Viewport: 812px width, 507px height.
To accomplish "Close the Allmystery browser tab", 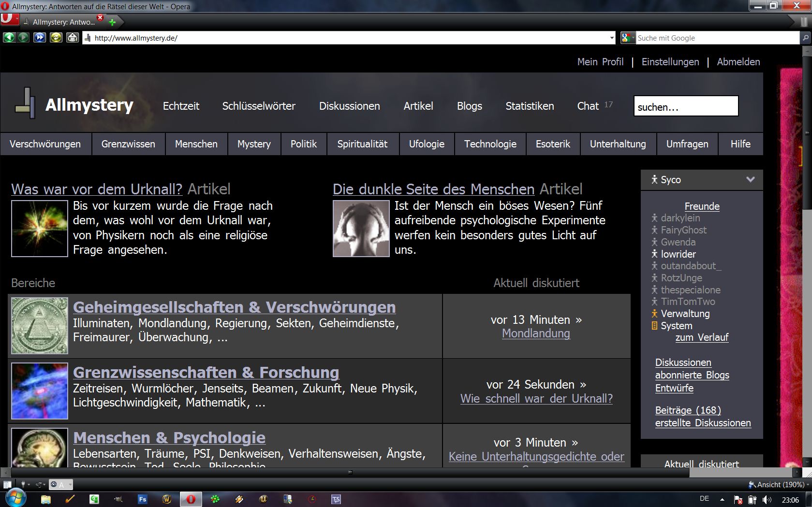I will pyautogui.click(x=100, y=17).
